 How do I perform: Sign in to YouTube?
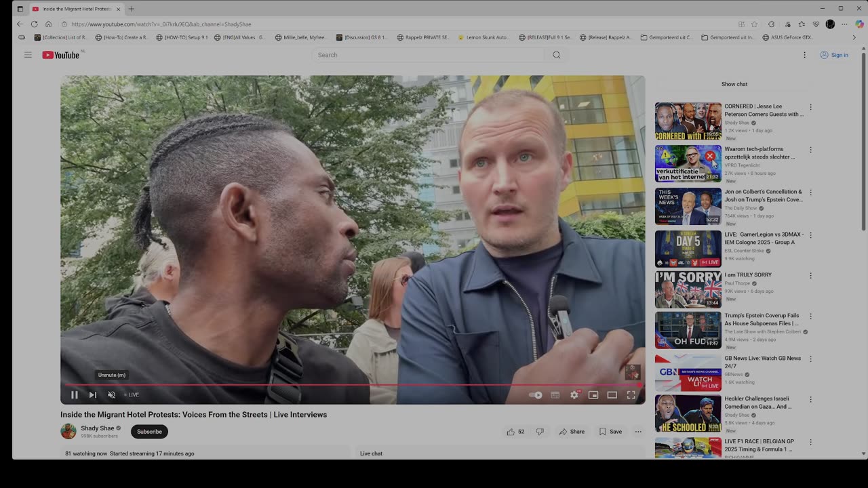tap(834, 55)
